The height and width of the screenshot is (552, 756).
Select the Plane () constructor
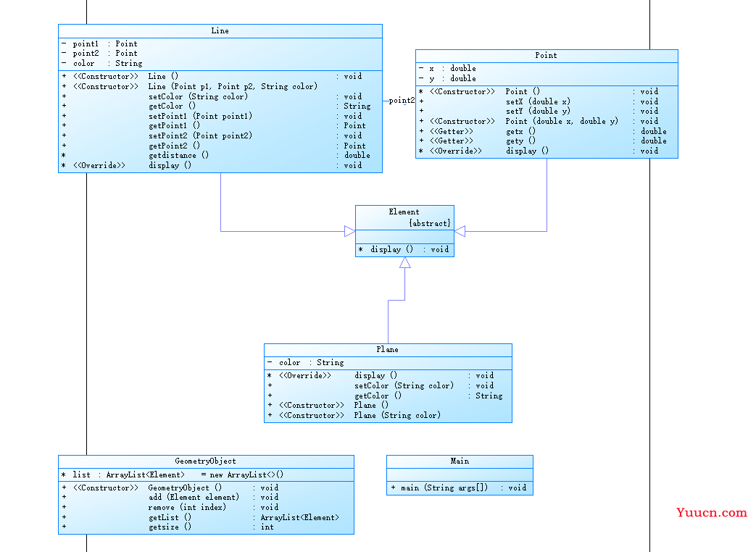tap(371, 406)
